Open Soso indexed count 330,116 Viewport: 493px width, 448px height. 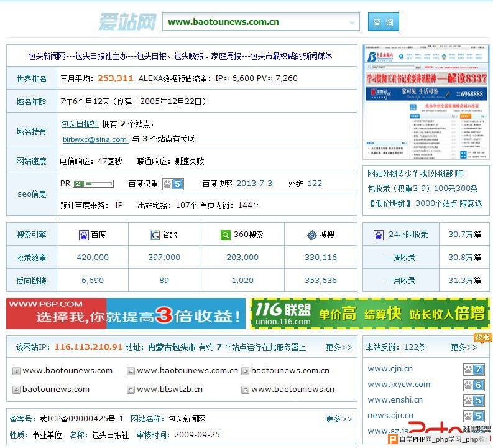[321, 258]
